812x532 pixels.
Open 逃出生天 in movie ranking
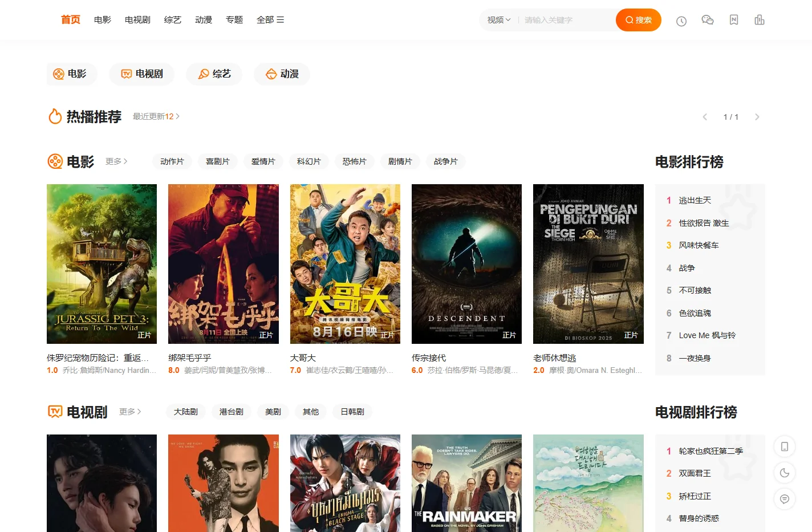click(695, 201)
